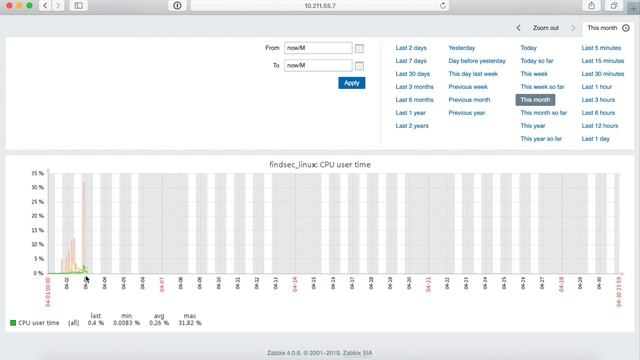Set range to Last 1 hour
Screen dimensions: 640x360
[596, 87]
